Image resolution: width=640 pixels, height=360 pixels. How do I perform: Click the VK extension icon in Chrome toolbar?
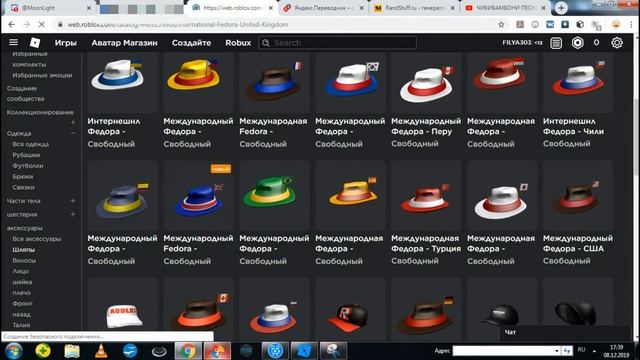[550, 24]
